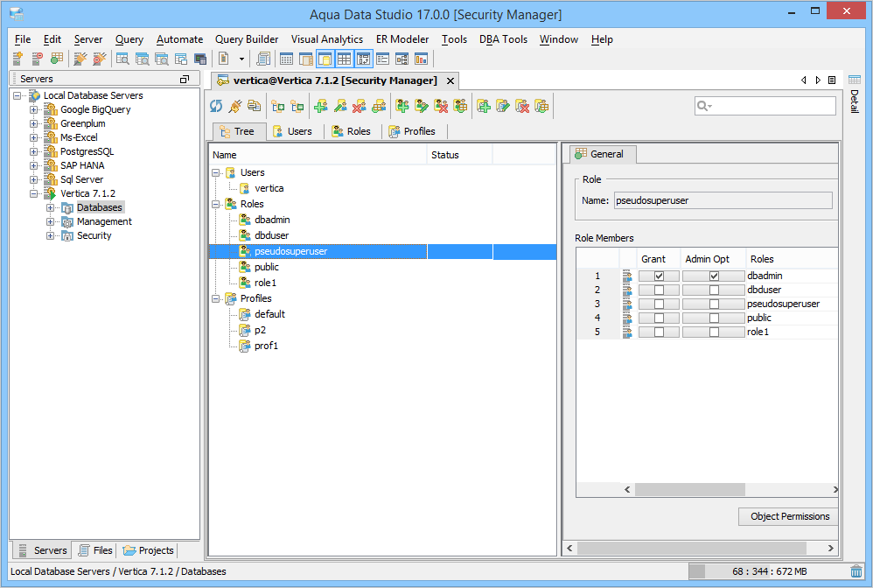Click the Security Manager search box
Image resolution: width=873 pixels, height=588 pixels.
pyautogui.click(x=765, y=106)
